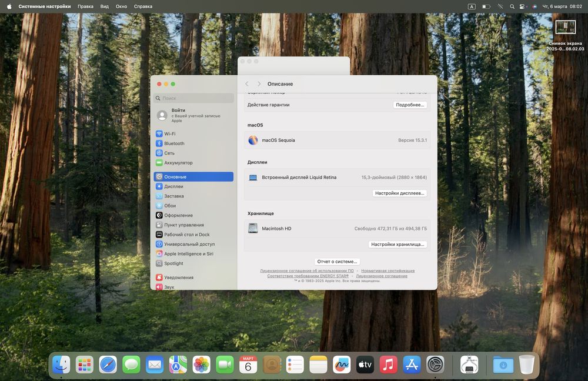Open Лицензионное соглашение об использовании ПО link

307,270
